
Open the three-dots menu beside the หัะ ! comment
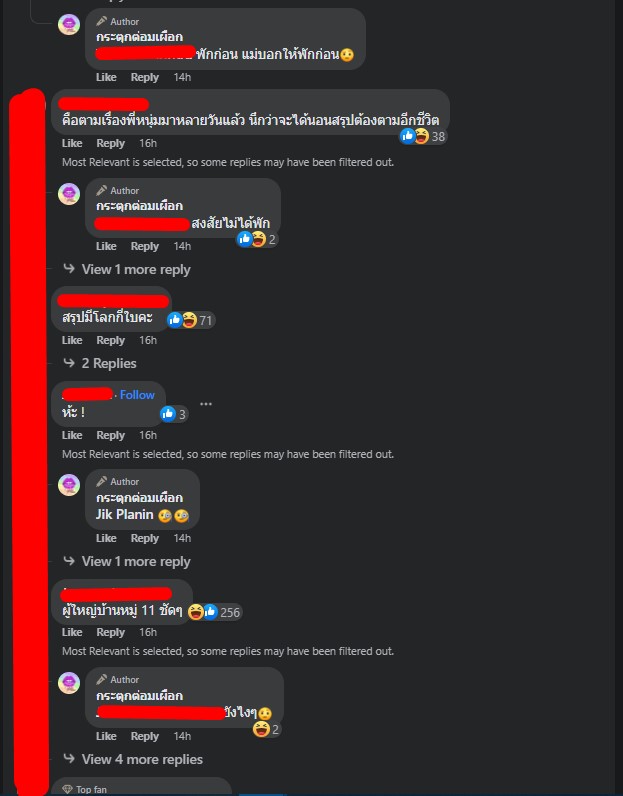click(x=206, y=404)
